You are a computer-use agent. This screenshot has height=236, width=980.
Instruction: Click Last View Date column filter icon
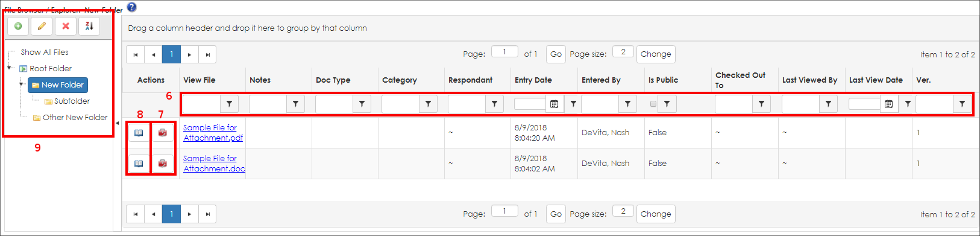point(908,104)
